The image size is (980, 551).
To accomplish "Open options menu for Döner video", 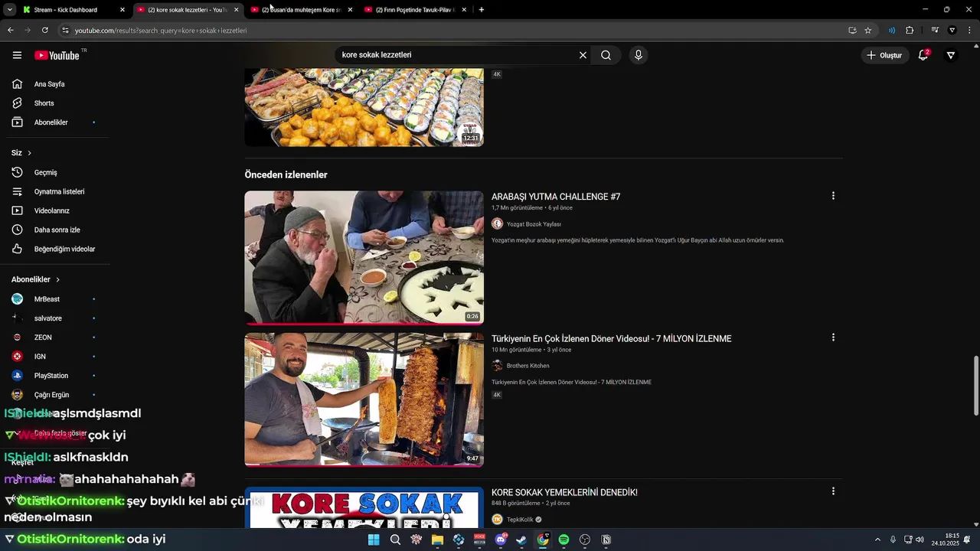I will tap(833, 337).
